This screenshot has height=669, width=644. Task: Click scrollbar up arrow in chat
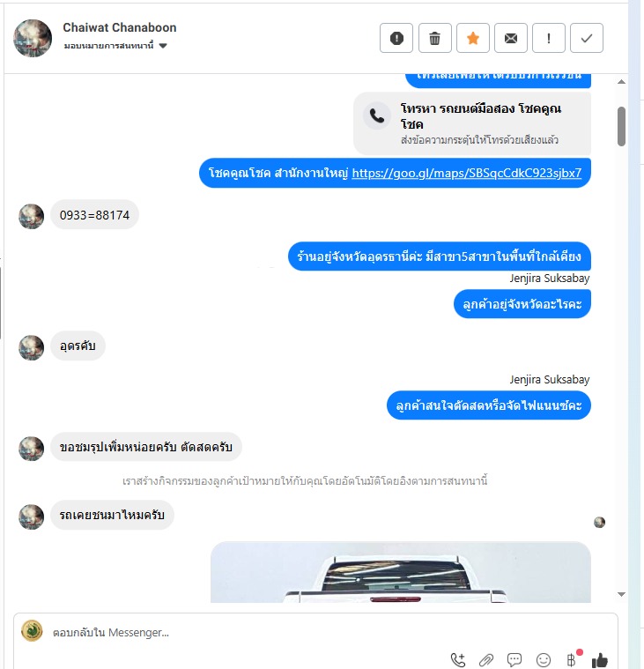(x=621, y=82)
